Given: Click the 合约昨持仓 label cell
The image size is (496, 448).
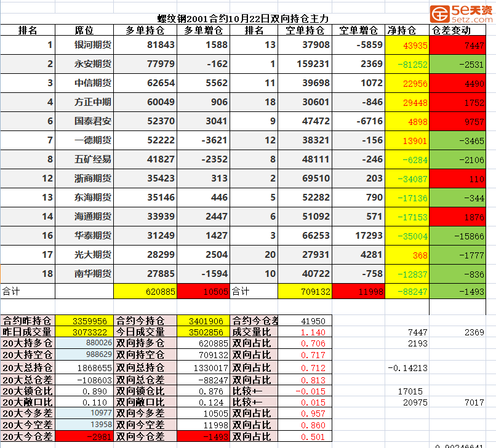Looking at the screenshot, I should pyautogui.click(x=28, y=321).
